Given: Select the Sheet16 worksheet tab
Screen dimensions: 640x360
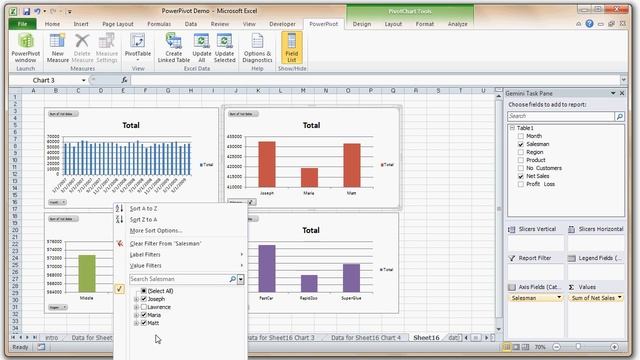Looking at the screenshot, I should click(426, 338).
